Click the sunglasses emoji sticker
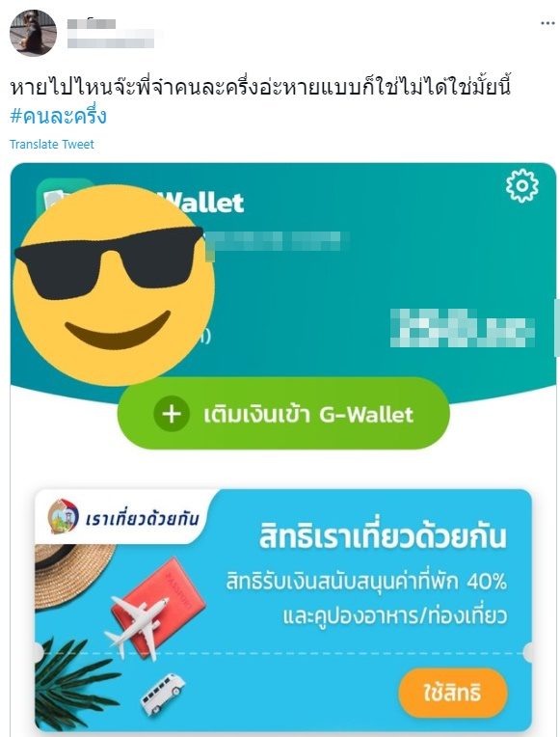The image size is (560, 737). point(113,285)
